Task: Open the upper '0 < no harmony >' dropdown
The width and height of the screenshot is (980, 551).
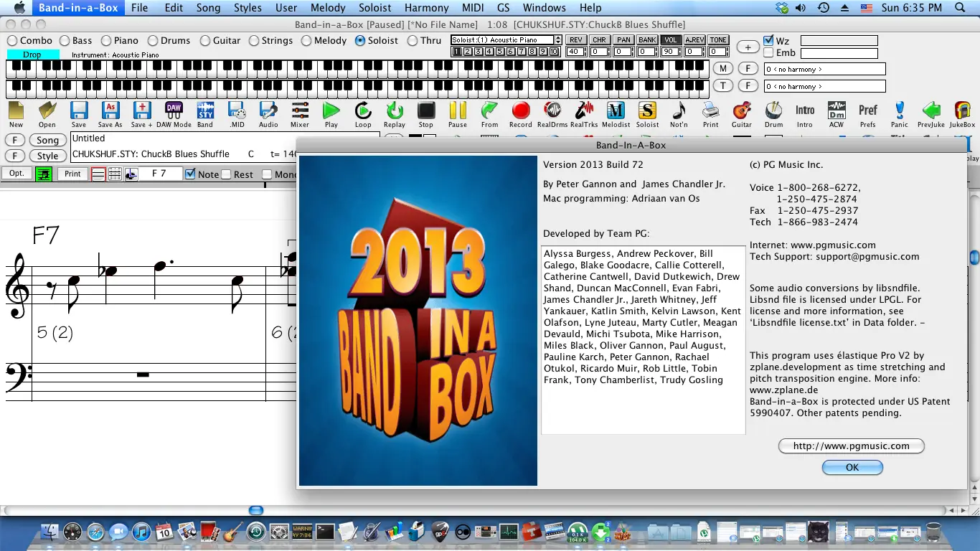Action: (824, 69)
